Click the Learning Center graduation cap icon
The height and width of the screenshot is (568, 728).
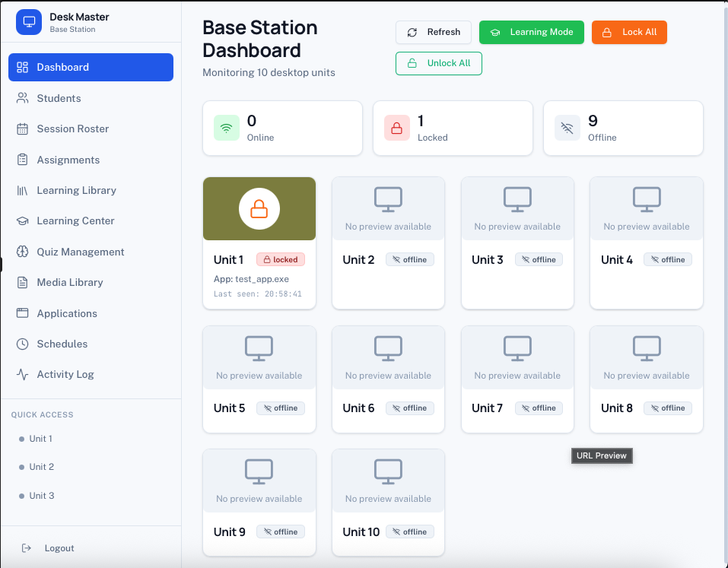coord(22,221)
